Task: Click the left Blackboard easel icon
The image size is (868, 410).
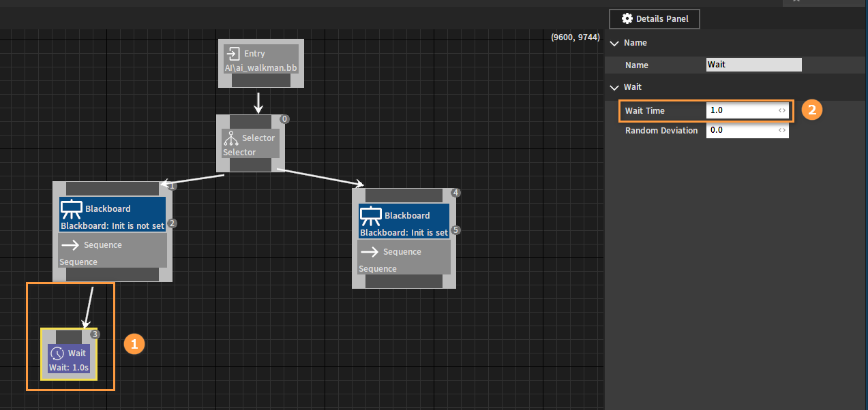Action: pos(72,209)
